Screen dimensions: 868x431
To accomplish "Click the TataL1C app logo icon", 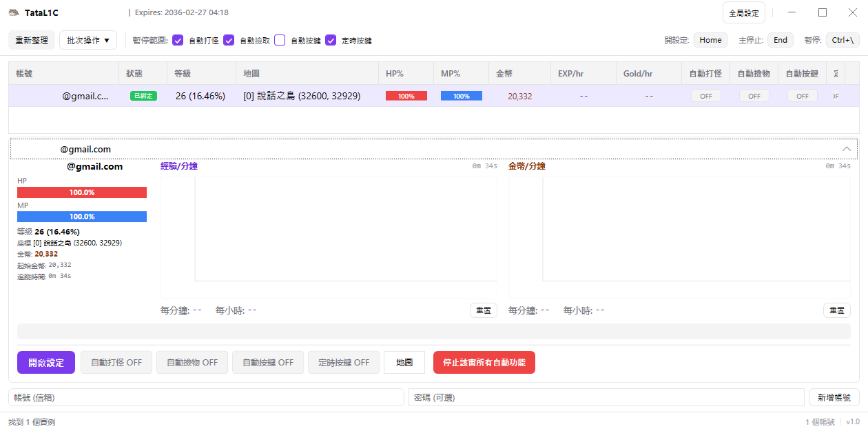I will point(14,12).
